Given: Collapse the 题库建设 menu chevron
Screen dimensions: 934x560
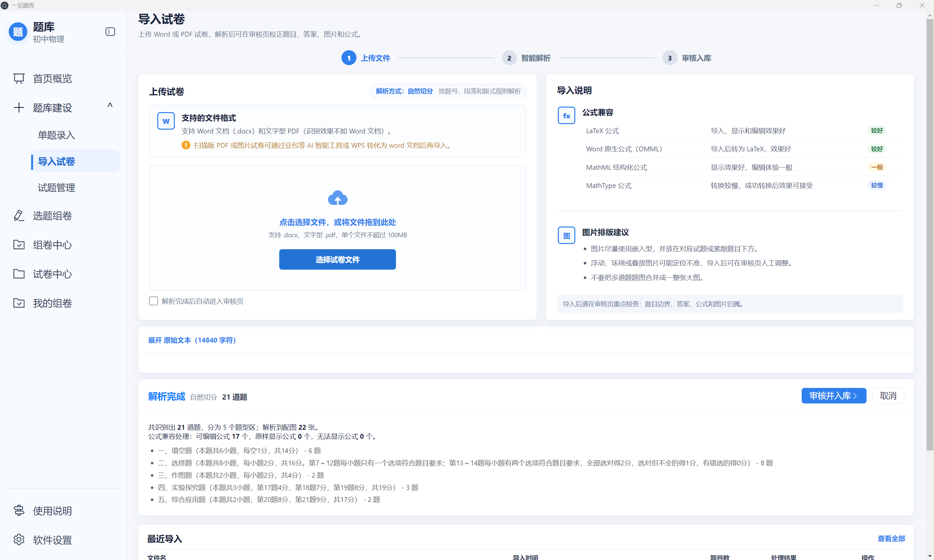Looking at the screenshot, I should pos(110,105).
